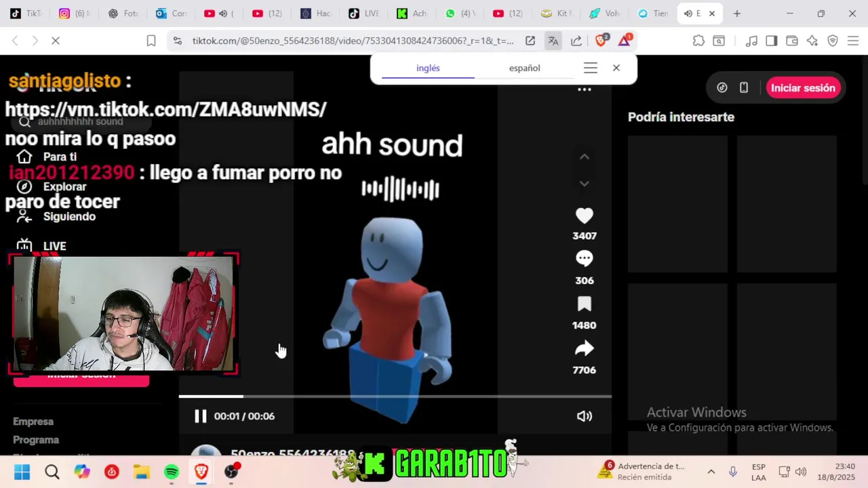Open the LIVE section in sidebar
Image resolution: width=868 pixels, height=488 pixels.
point(54,246)
